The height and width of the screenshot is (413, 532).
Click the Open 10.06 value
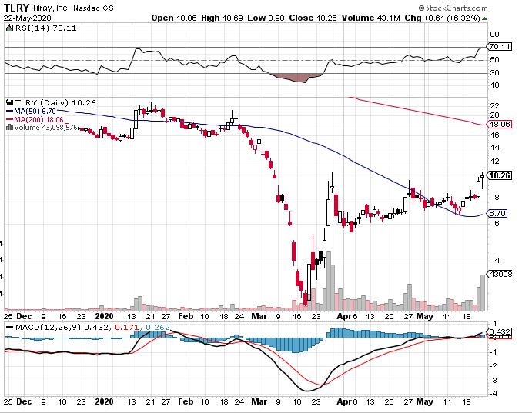[174, 18]
